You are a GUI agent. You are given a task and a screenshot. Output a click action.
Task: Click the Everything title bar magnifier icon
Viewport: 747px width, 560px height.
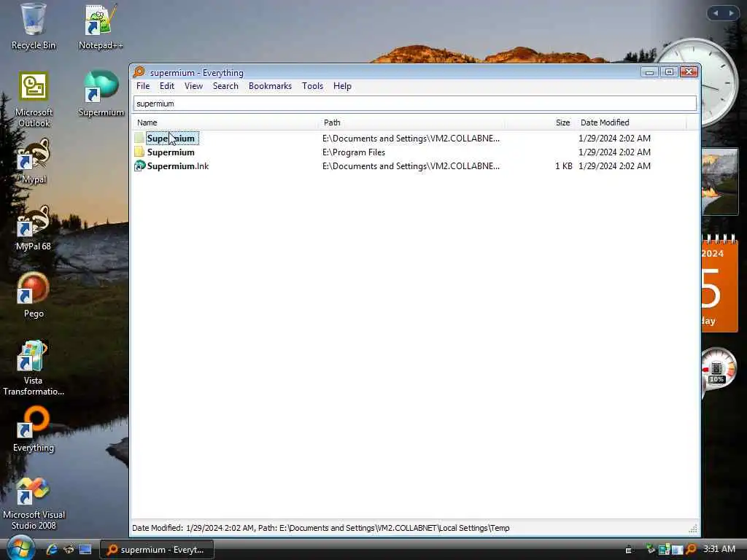pos(139,72)
